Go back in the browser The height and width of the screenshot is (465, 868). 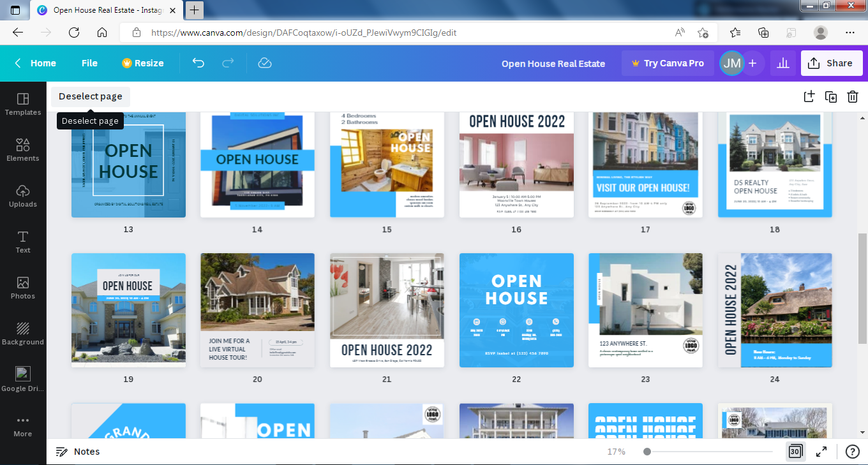coord(18,33)
